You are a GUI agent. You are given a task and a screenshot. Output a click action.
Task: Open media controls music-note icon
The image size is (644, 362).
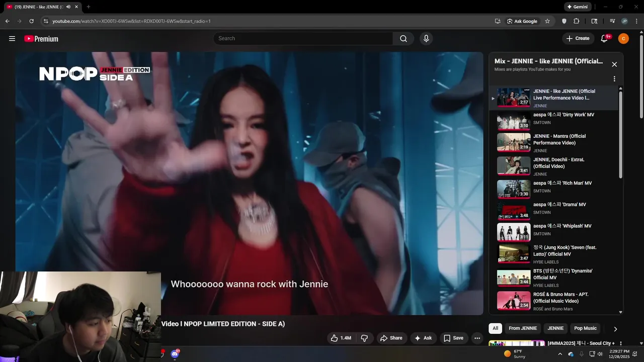(x=612, y=21)
